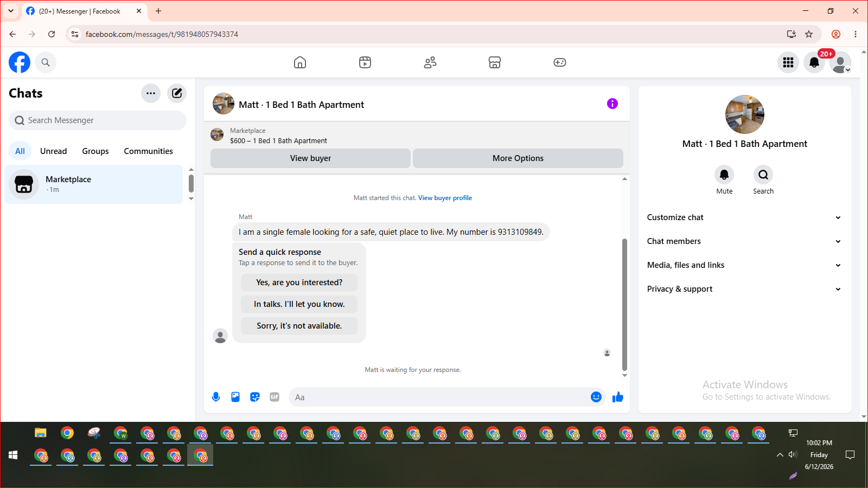The height and width of the screenshot is (488, 868).
Task: Select the All chats tab
Action: tap(20, 151)
